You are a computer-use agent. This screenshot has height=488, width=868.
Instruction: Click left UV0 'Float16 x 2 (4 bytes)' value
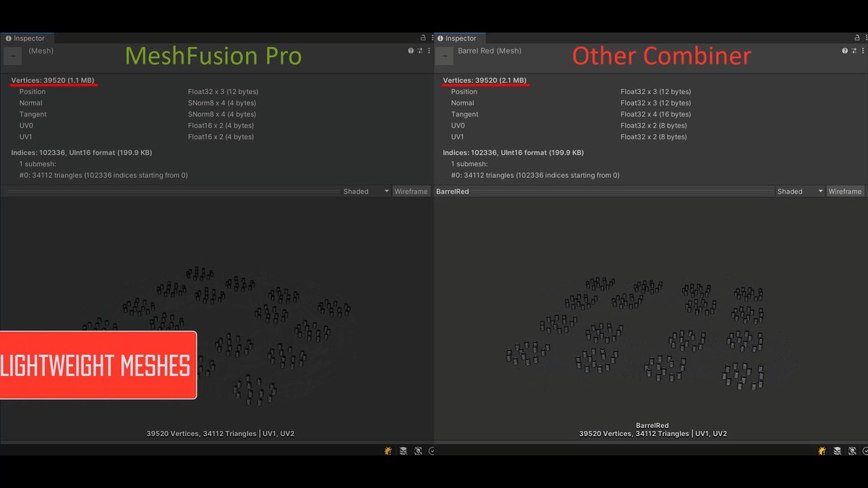pos(221,126)
